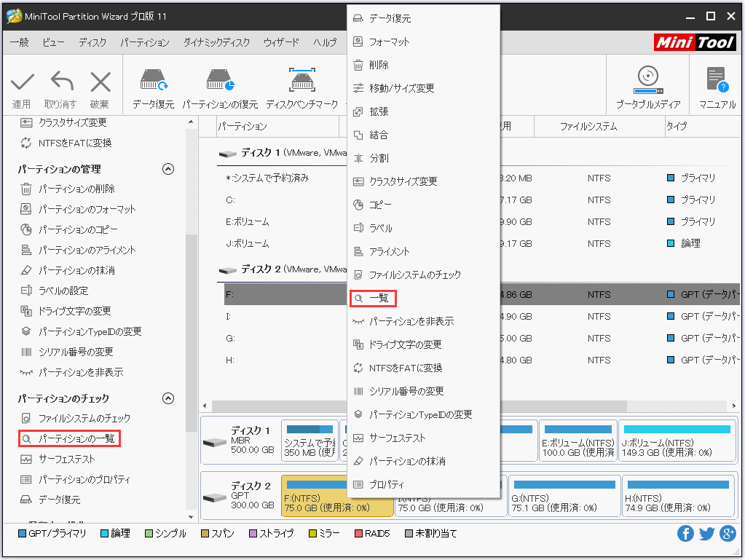The height and width of the screenshot is (560, 745).
Task: Select the H:(NTFS) partition block in disk map
Action: [678, 495]
